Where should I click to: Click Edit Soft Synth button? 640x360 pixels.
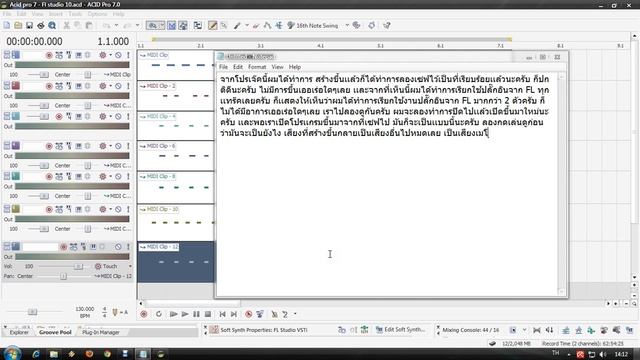pyautogui.click(x=400, y=329)
